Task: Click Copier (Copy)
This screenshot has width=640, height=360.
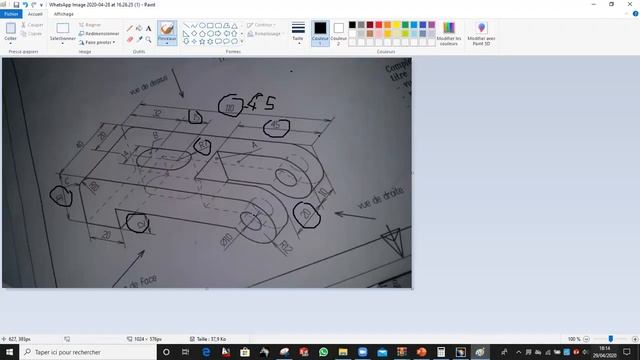Action: pos(32,33)
